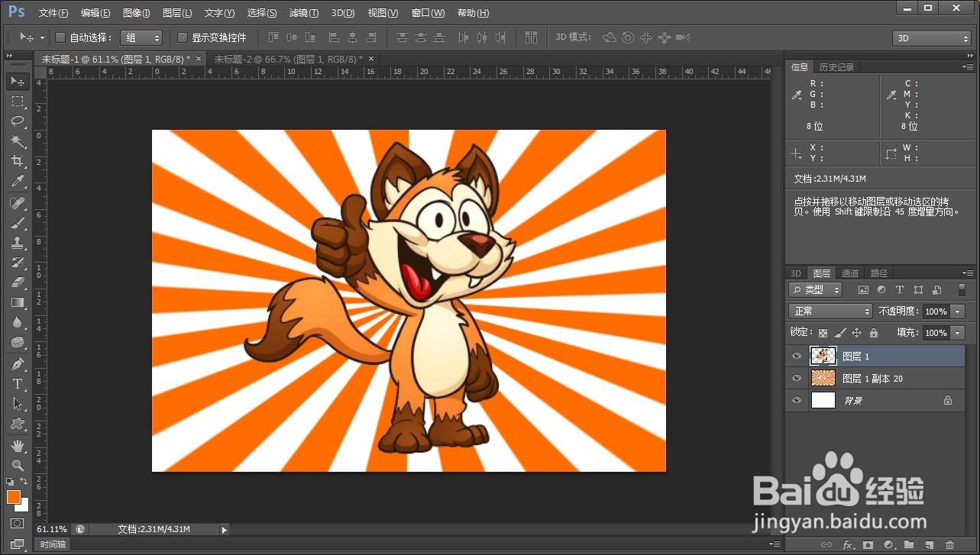The image size is (980, 555).
Task: Select the Custom Shape tool
Action: 18,424
